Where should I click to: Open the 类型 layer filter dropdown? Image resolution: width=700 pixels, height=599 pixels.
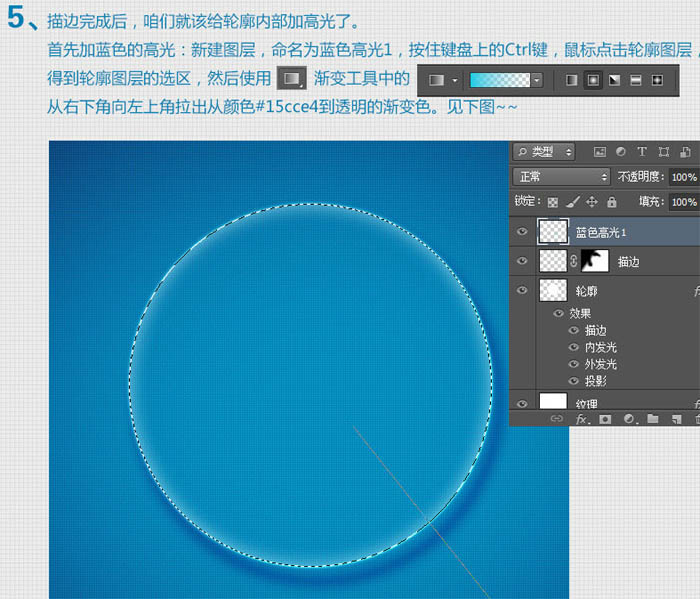[x=544, y=152]
